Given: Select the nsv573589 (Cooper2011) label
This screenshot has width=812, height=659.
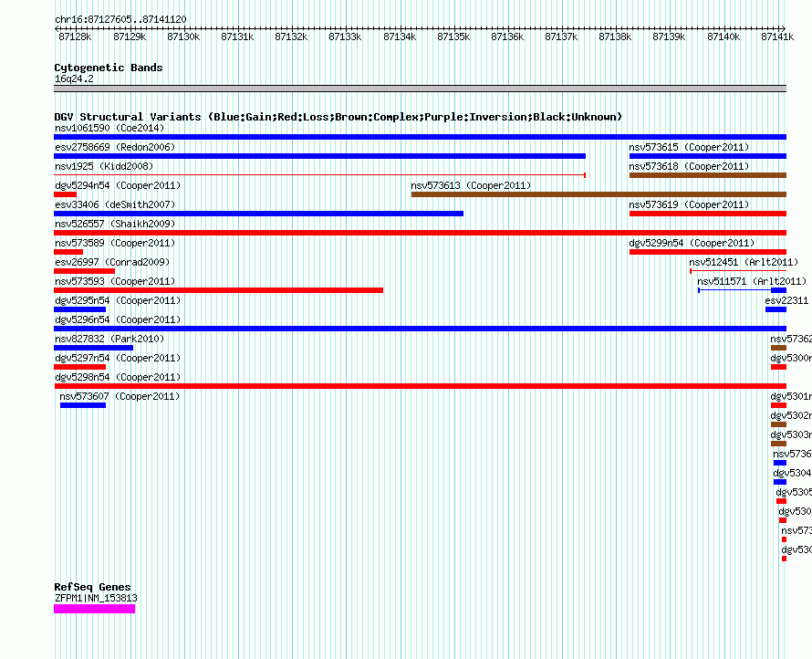Looking at the screenshot, I should tap(115, 243).
